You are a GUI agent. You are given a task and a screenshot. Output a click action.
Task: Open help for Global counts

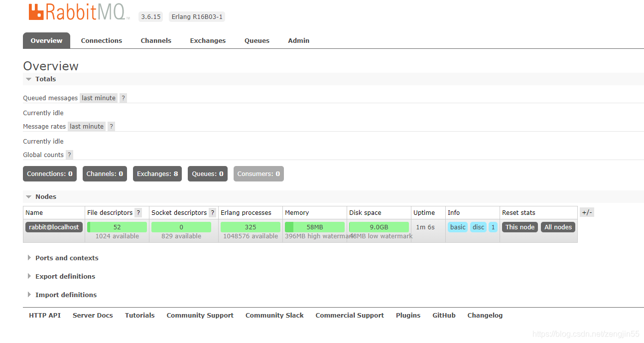(x=69, y=155)
